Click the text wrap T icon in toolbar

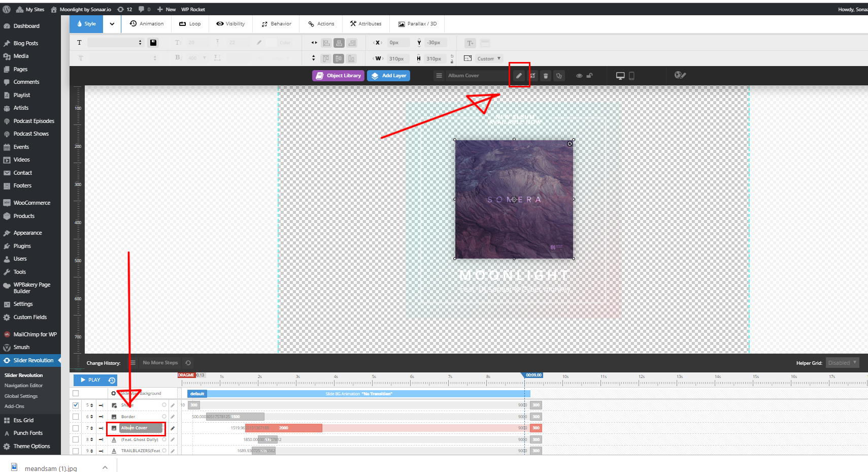pyautogui.click(x=470, y=43)
